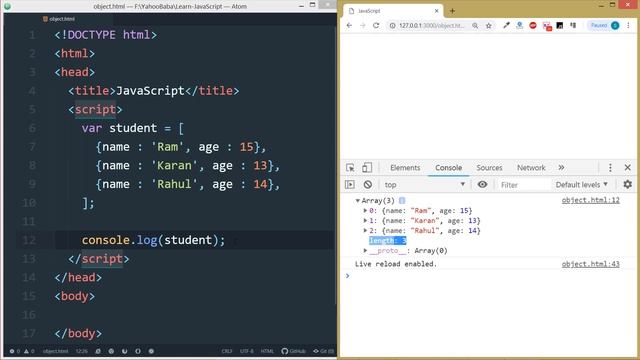Screen dimensions: 640x360
Task: Activate the color picker eyedropper extension
Action: 506,25
